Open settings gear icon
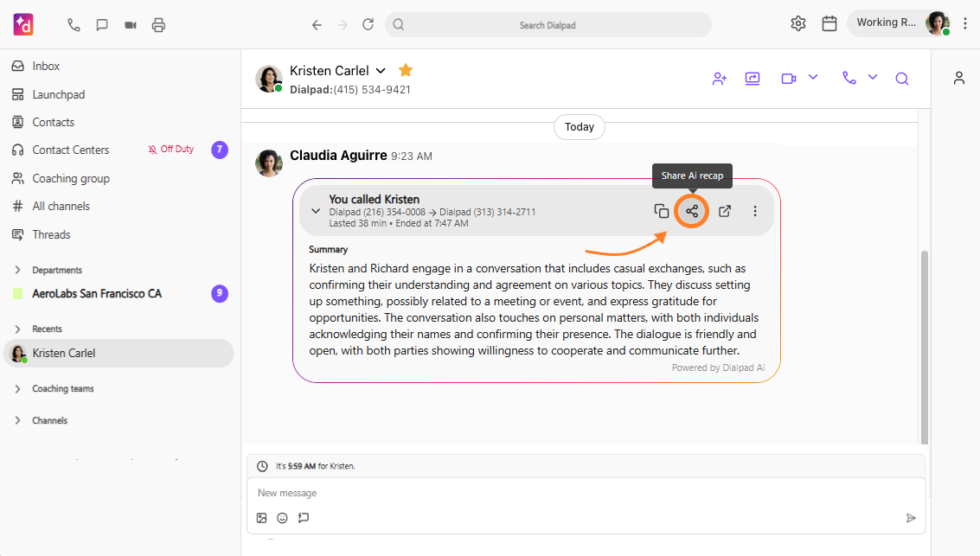 point(798,23)
